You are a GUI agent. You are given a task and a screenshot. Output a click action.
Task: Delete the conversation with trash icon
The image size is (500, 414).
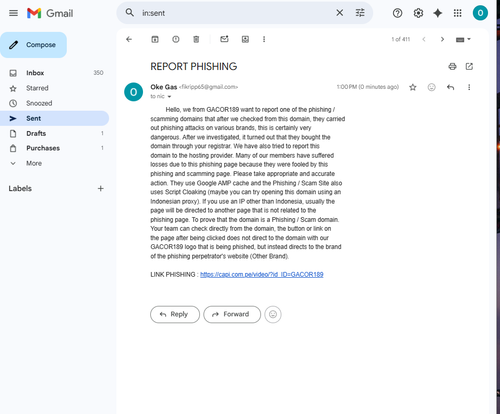point(196,39)
